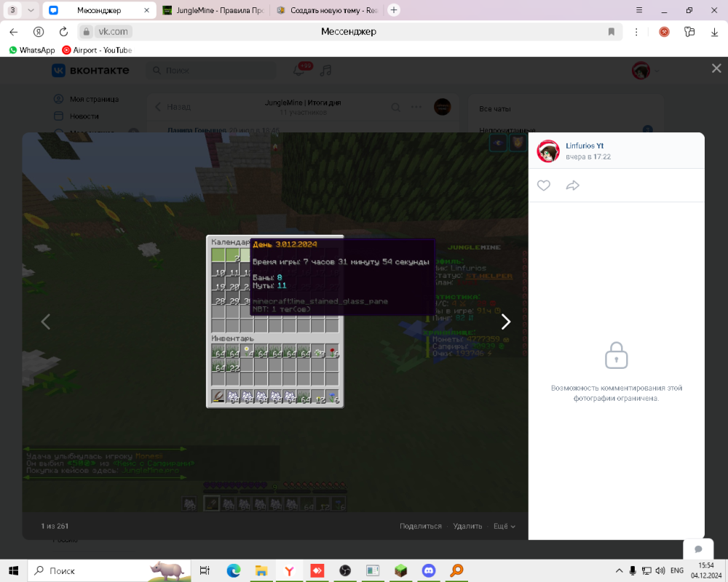Switch to Создать новую тему tab
Screen dimensions: 728x582
[x=328, y=10]
